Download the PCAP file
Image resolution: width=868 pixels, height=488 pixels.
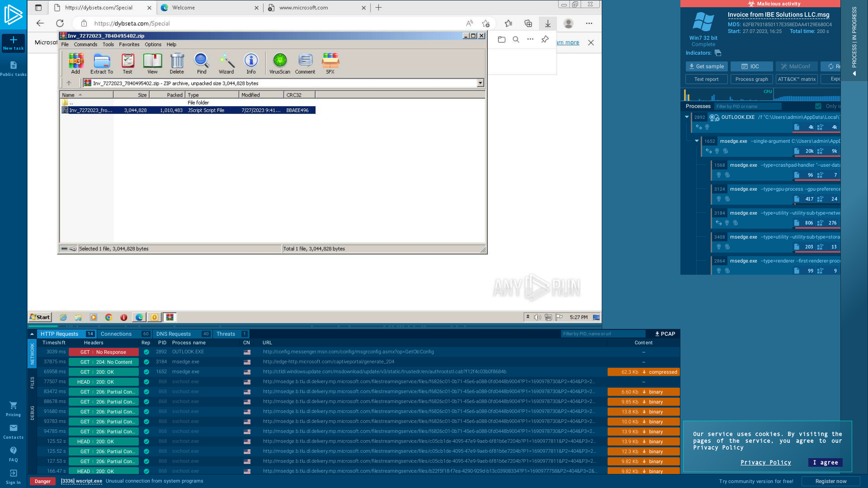coord(665,334)
